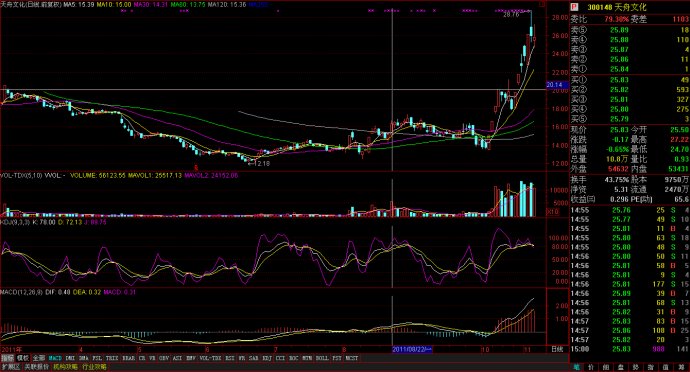Open the 价 tab in bottom-right panel
Image resolution: width=690 pixels, height=372 pixels.
tap(591, 367)
